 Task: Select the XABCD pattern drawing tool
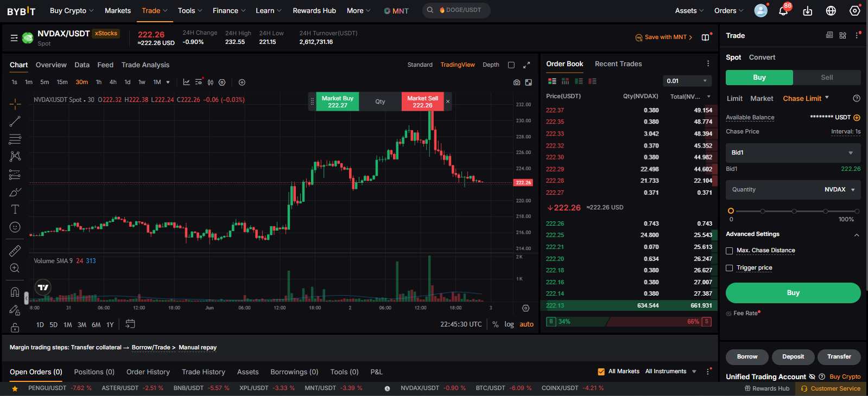[x=15, y=156]
